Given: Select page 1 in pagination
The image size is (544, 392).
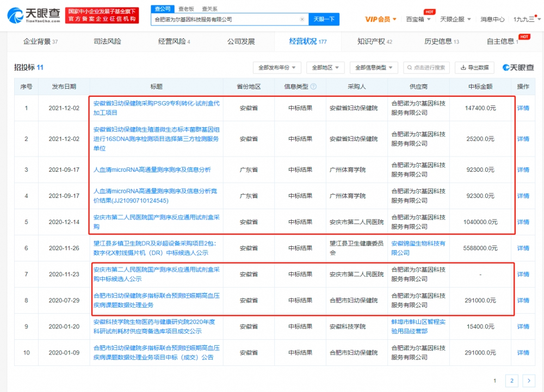Looking at the screenshot, I should 494,381.
